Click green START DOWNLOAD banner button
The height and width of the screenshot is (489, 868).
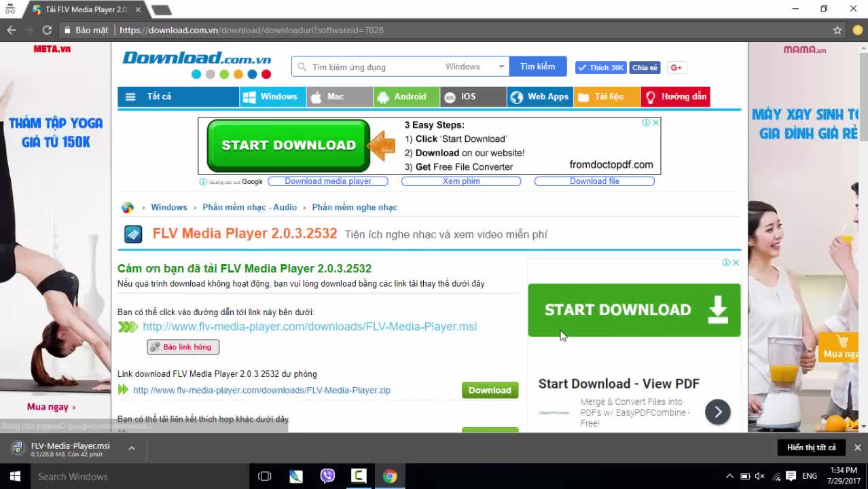point(288,145)
